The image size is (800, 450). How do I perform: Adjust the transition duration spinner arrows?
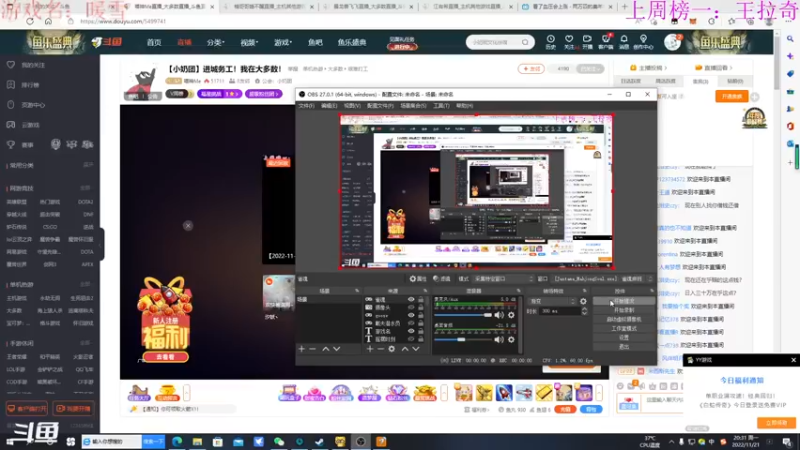(x=584, y=311)
